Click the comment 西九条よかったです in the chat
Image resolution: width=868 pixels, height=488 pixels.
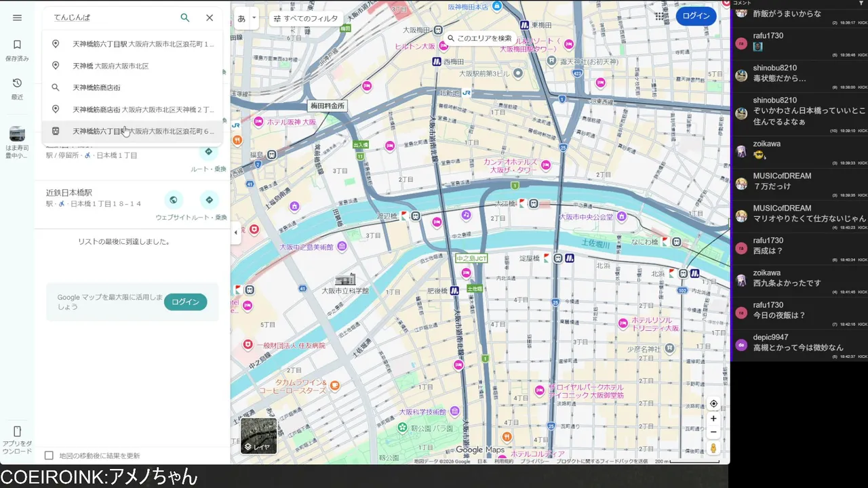787,283
